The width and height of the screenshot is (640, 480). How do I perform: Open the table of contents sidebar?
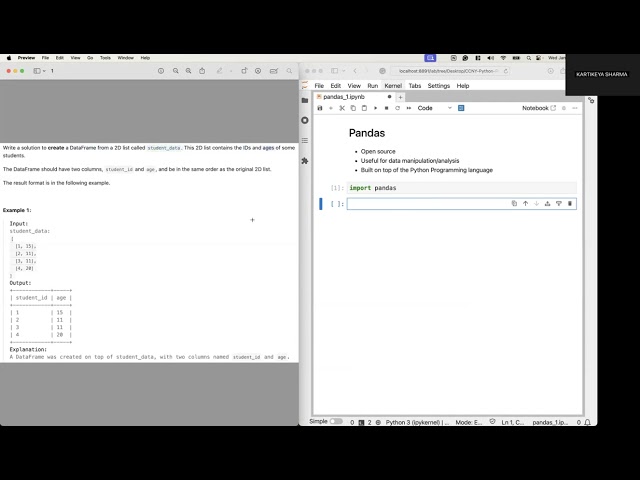tap(305, 140)
